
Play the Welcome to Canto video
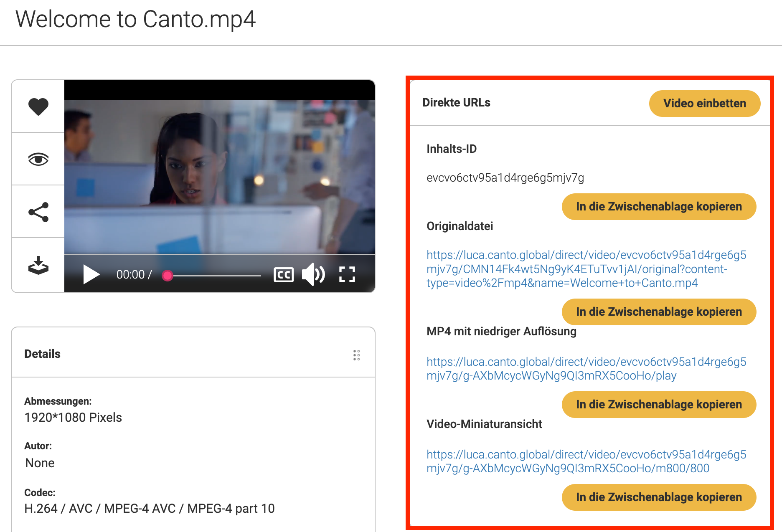pyautogui.click(x=91, y=274)
